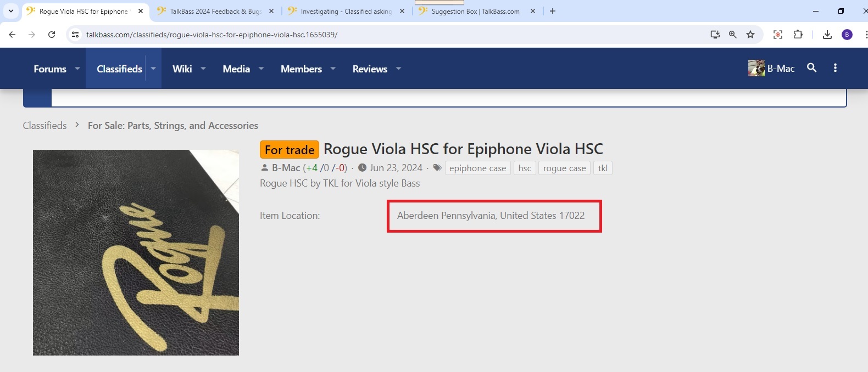Viewport: 868px width, 372px height.
Task: Go back to the previous page
Action: 12,35
